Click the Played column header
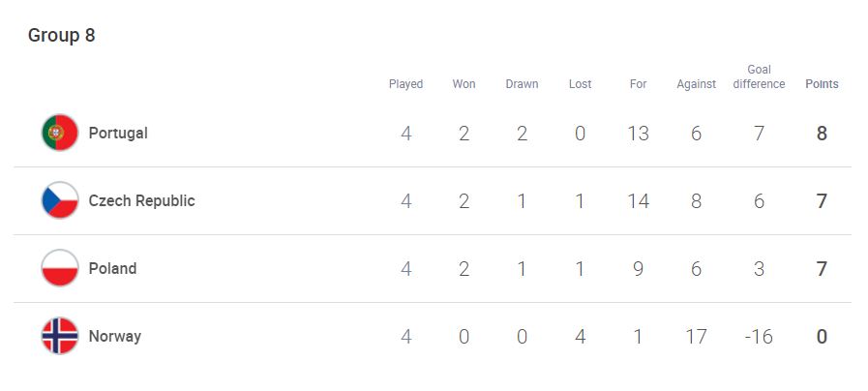The image size is (868, 391). point(405,84)
